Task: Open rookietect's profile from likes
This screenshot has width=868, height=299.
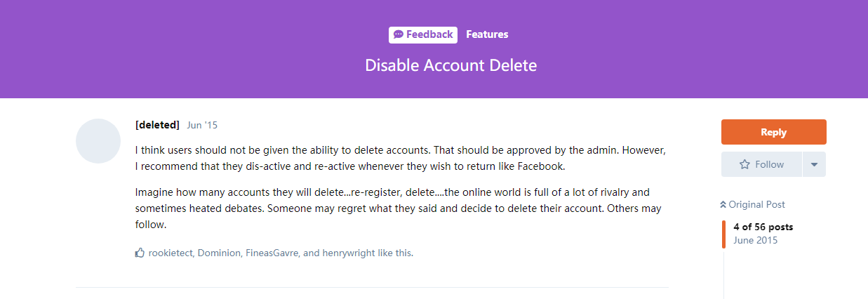Action: pyautogui.click(x=171, y=253)
